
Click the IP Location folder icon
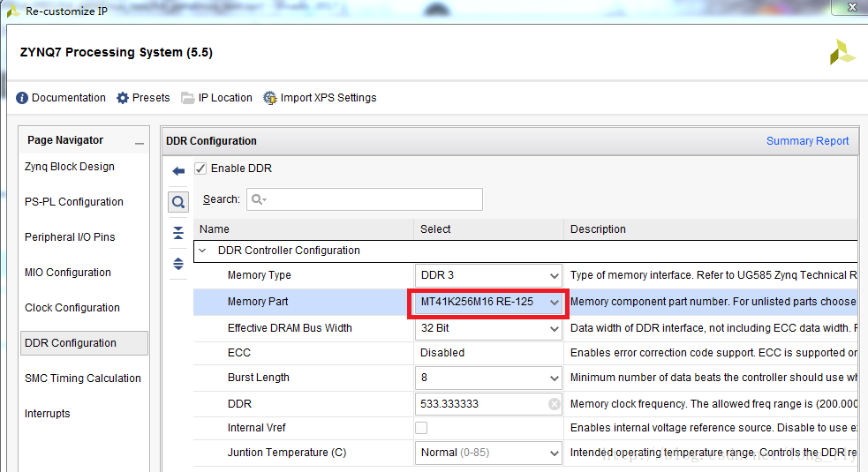tap(187, 98)
